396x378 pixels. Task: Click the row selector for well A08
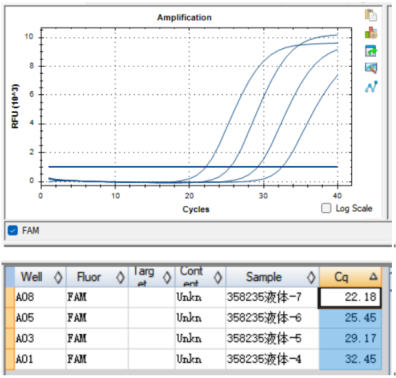[10, 297]
